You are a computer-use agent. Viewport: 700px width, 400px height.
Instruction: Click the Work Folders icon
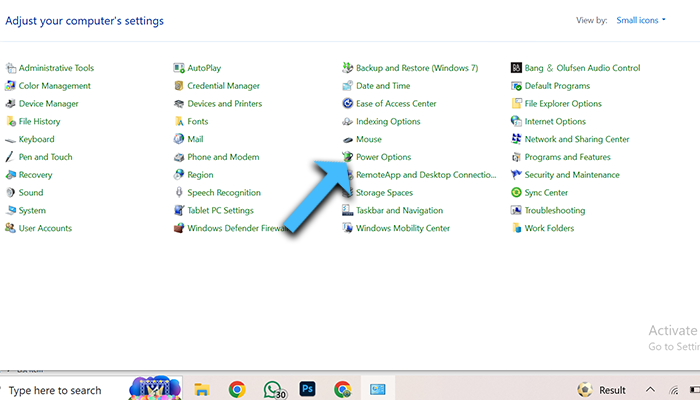click(x=516, y=228)
